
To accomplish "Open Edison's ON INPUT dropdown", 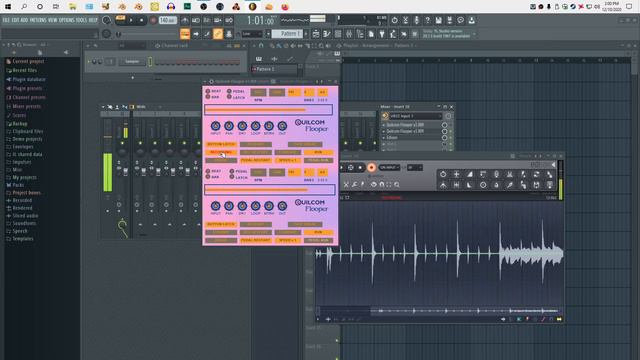I will coord(389,167).
